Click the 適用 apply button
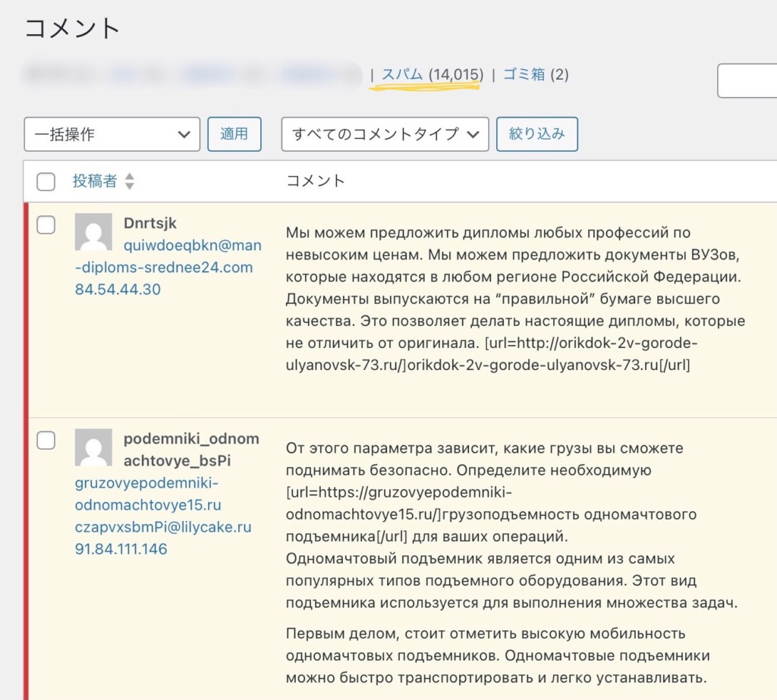 (234, 134)
